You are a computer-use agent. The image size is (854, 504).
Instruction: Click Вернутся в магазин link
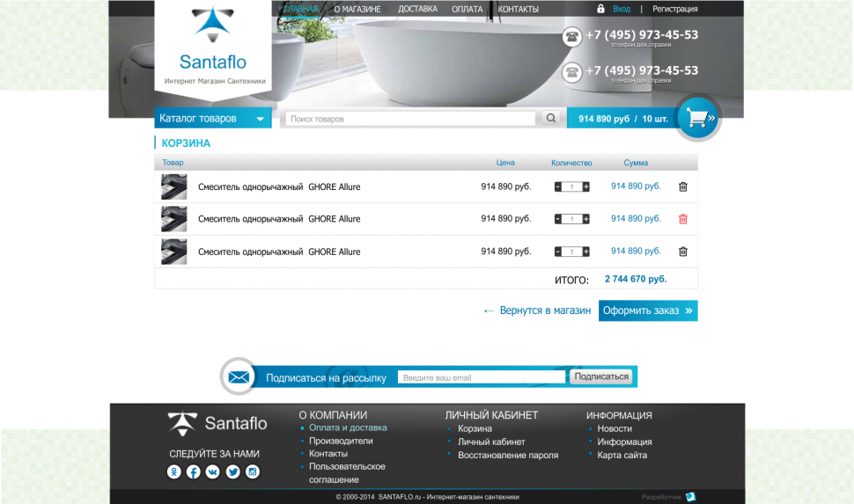point(537,310)
